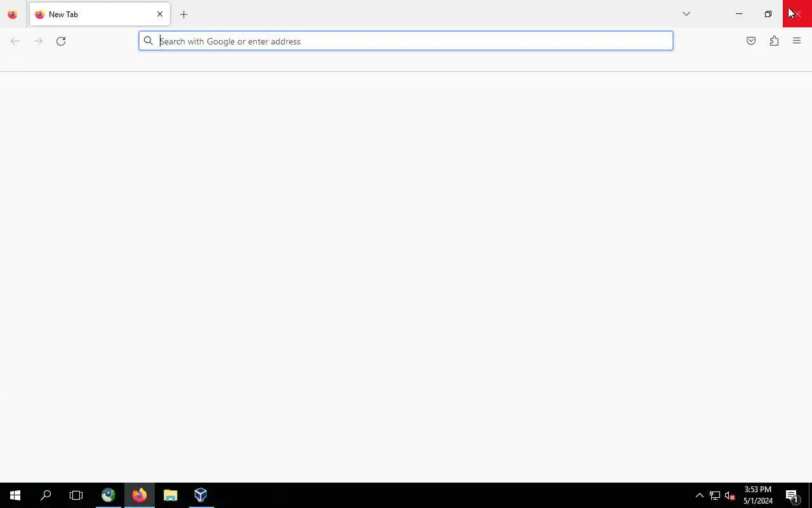The image size is (812, 508).
Task: Open taskbar search magnifier
Action: [46, 495]
